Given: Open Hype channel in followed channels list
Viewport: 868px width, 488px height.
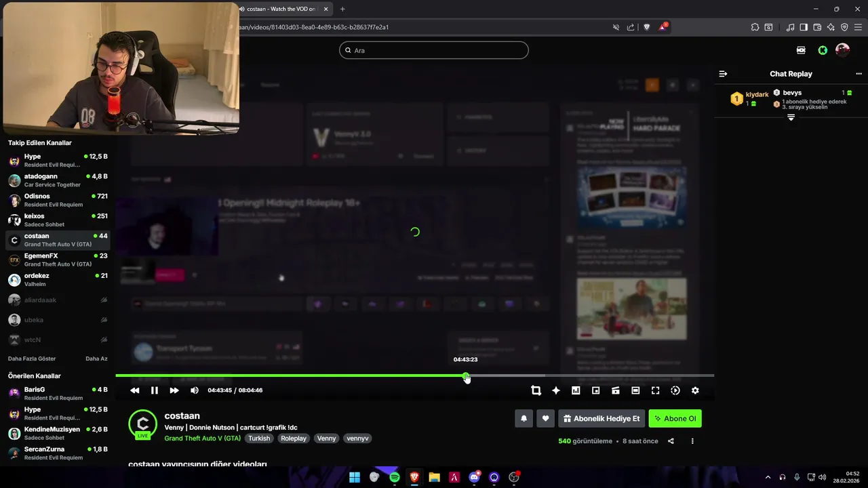Looking at the screenshot, I should [58, 161].
